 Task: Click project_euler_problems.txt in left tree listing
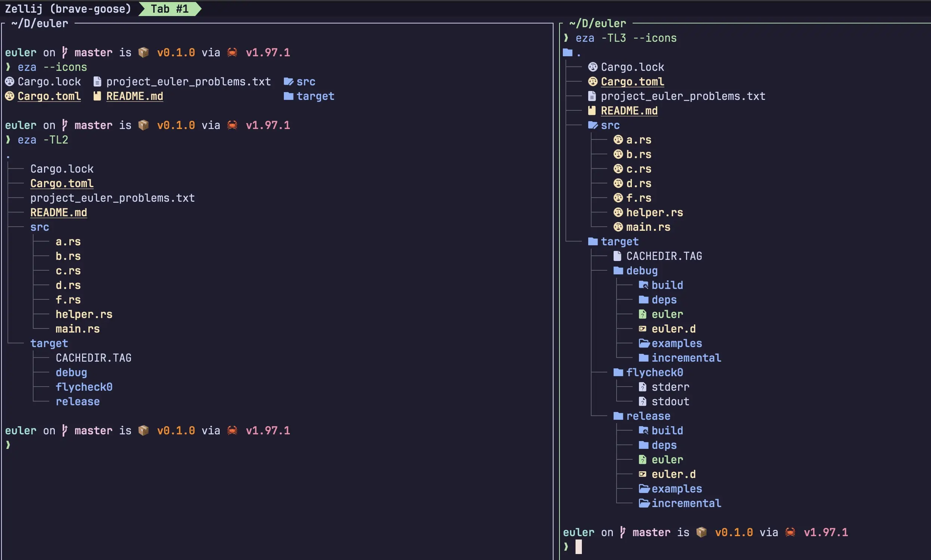[113, 198]
